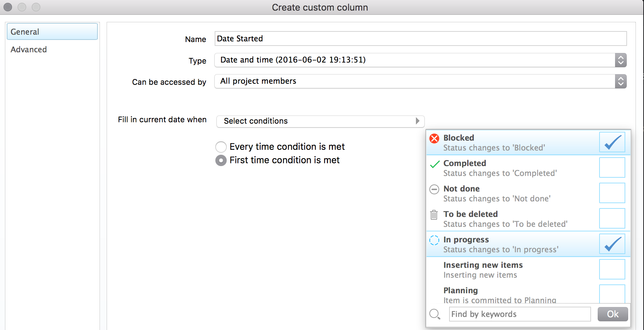644x330 pixels.
Task: Click the Find by keywords field
Action: point(519,314)
